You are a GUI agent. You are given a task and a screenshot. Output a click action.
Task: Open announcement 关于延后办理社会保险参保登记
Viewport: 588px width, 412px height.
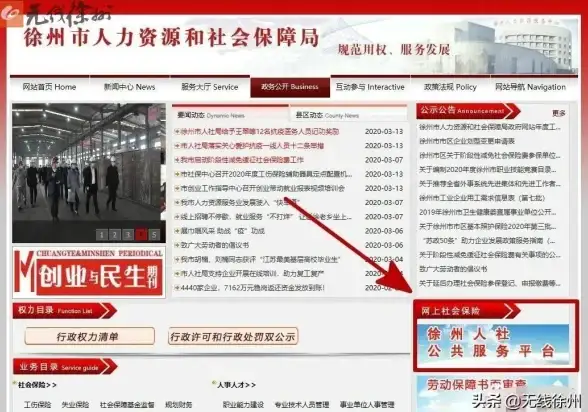[x=489, y=284]
